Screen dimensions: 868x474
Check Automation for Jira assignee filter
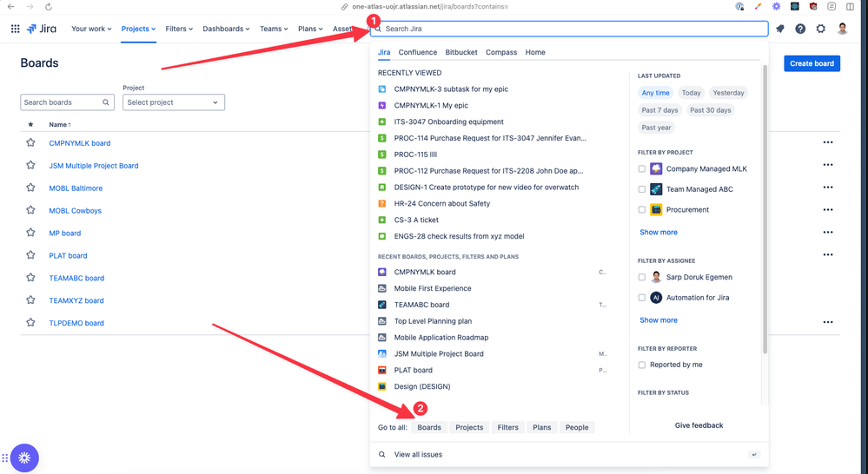point(641,298)
